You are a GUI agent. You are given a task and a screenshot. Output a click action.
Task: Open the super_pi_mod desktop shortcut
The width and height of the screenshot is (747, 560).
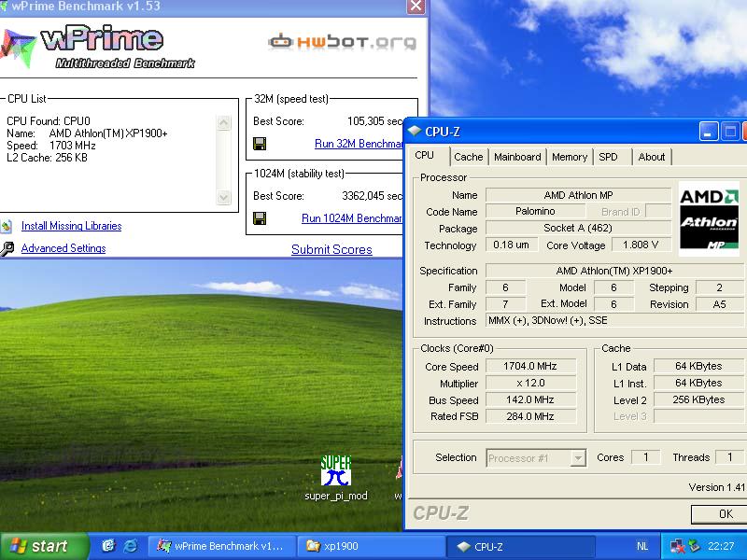(336, 478)
